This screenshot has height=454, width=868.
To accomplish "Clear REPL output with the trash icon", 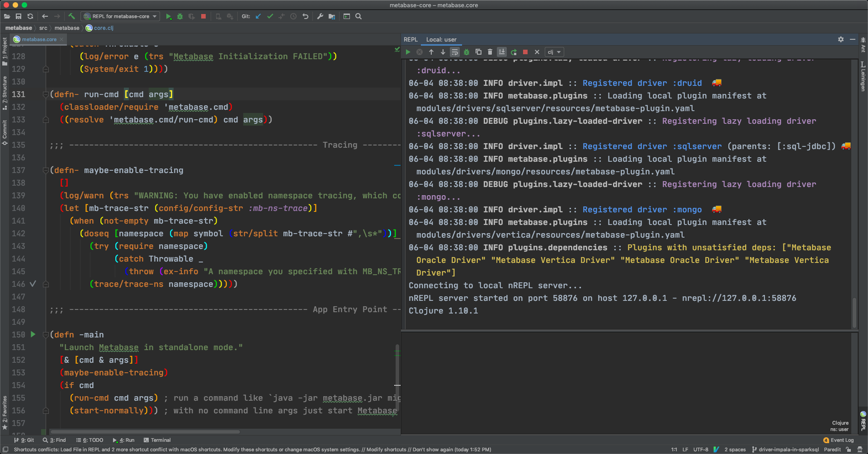I will [x=490, y=52].
